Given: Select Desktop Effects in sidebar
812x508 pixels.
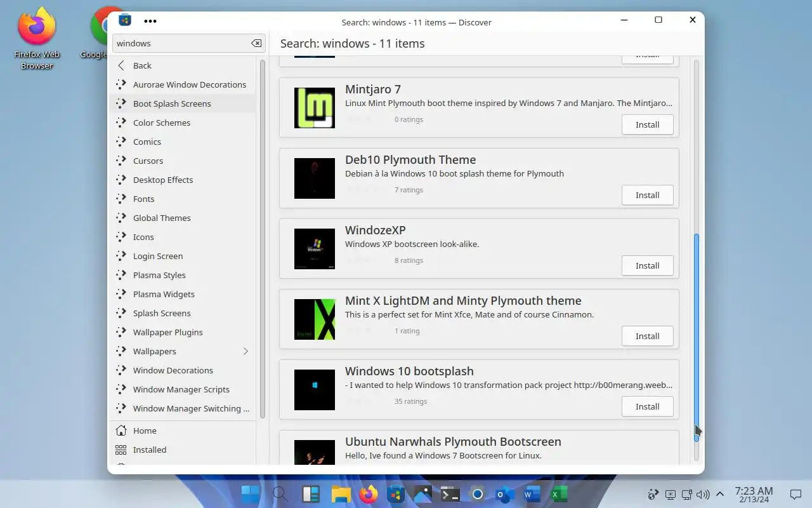Looking at the screenshot, I should point(183,180).
